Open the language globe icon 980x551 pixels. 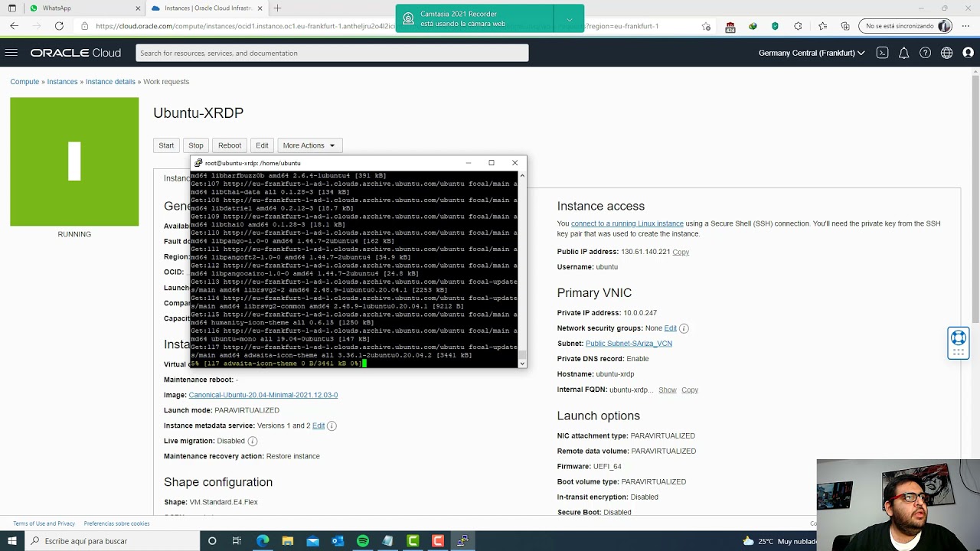(946, 53)
